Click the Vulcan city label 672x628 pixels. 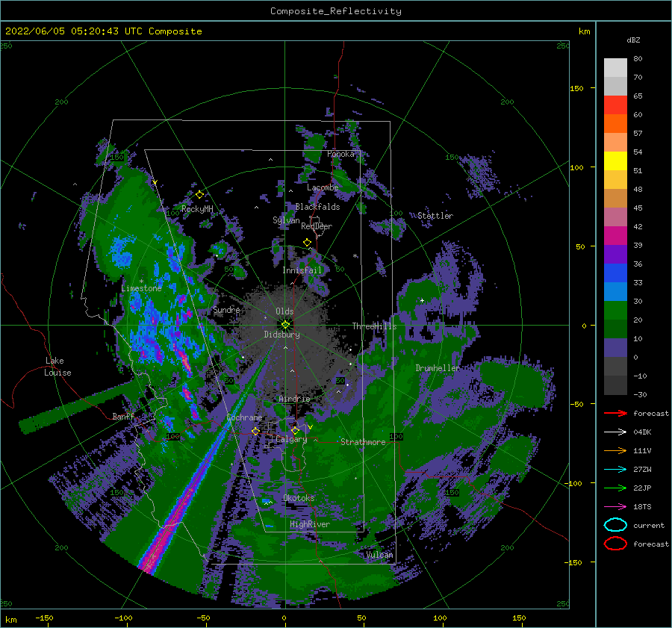point(379,555)
